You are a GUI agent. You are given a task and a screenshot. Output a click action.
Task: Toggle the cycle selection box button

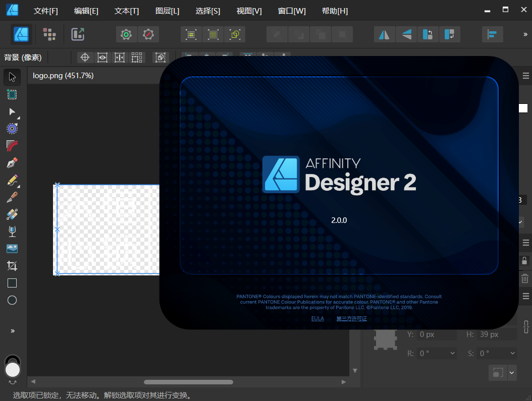pyautogui.click(x=120, y=58)
